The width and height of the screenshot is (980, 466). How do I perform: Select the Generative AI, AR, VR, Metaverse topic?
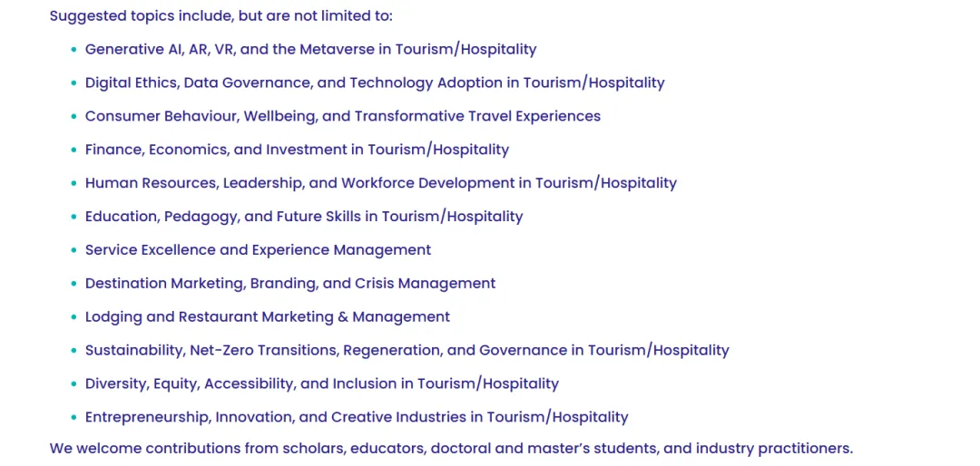(310, 49)
